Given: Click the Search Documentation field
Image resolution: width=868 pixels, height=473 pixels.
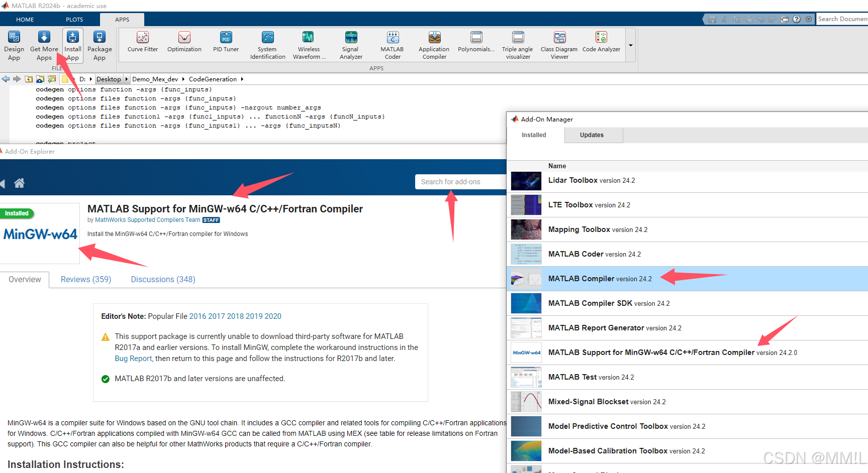Looking at the screenshot, I should [842, 19].
